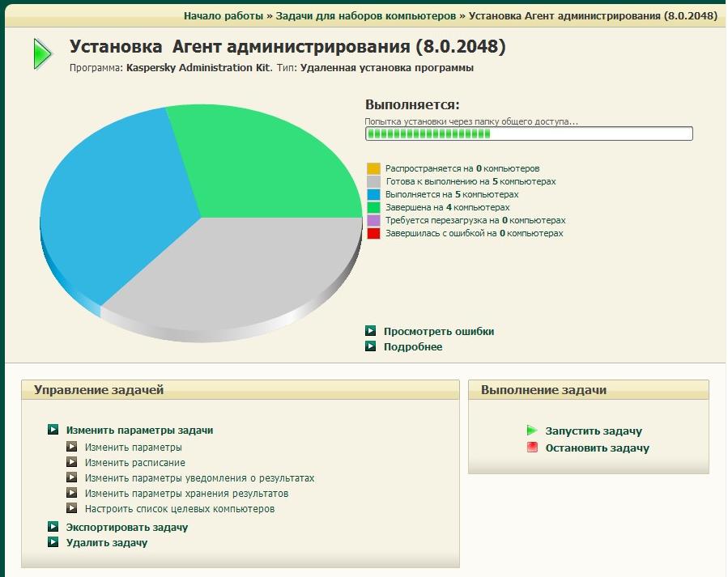Image resolution: width=728 pixels, height=577 pixels.
Task: Open Изменить параметры хранения результатов
Action: 186,493
